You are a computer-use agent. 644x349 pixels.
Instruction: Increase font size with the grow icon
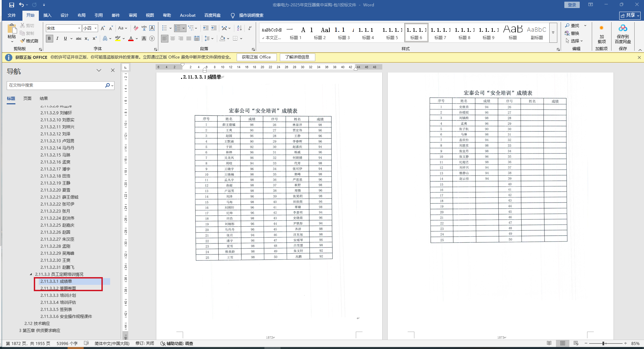(103, 28)
